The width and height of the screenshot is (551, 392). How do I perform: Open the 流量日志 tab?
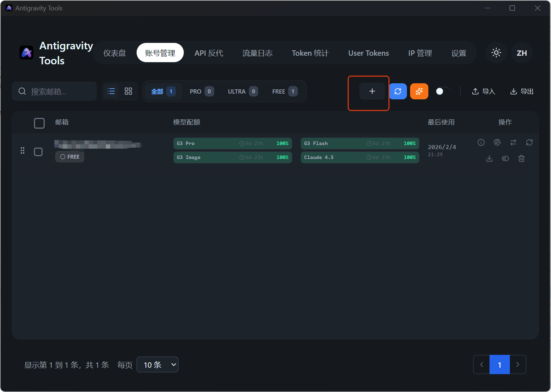(257, 53)
